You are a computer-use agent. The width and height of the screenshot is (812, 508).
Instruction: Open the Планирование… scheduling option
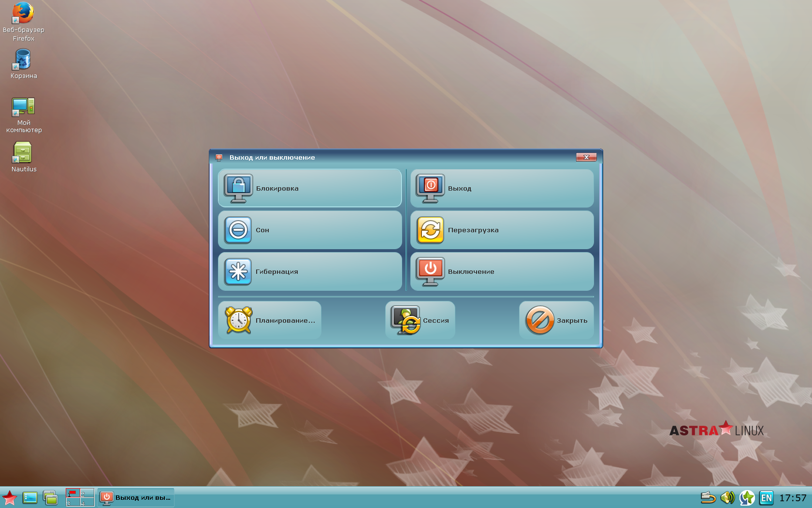click(270, 320)
